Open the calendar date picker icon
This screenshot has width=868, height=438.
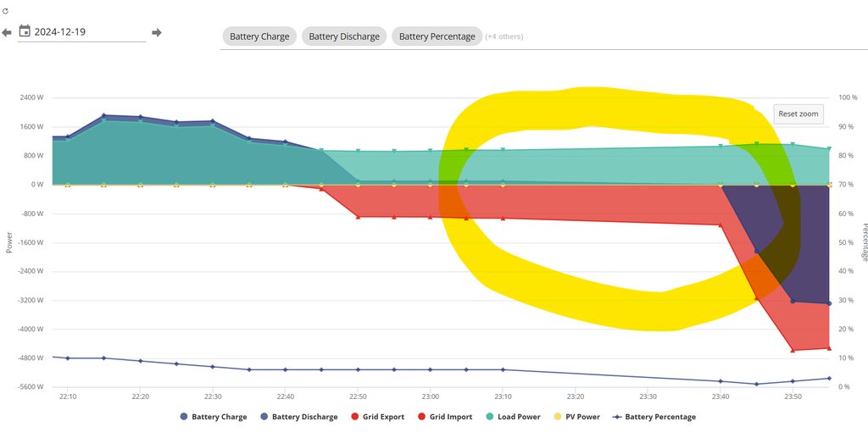25,31
